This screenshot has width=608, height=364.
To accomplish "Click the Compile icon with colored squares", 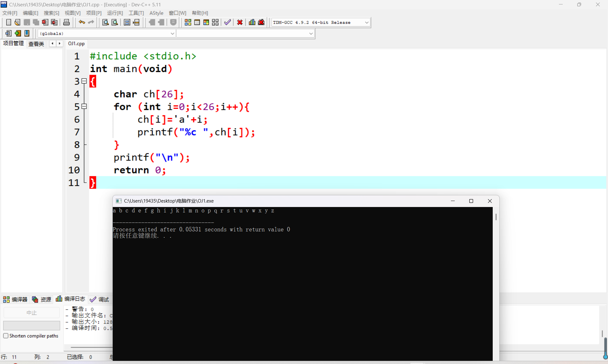I will (x=188, y=22).
